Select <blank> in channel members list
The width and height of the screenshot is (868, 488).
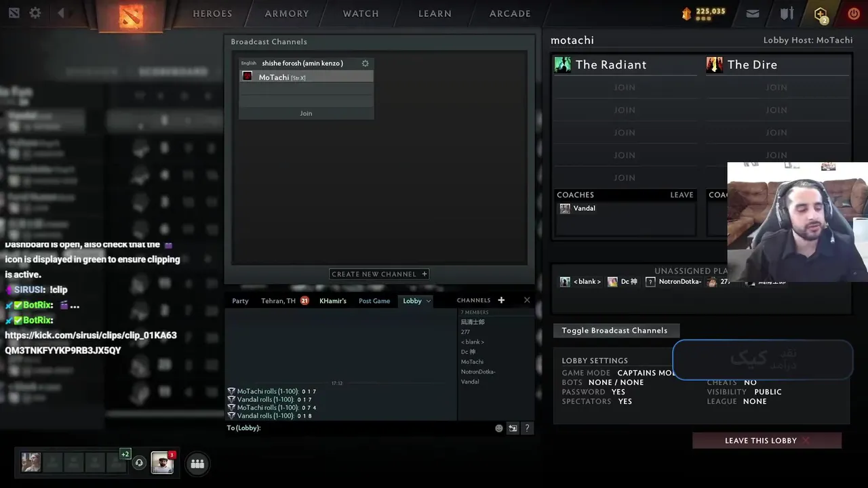point(472,342)
